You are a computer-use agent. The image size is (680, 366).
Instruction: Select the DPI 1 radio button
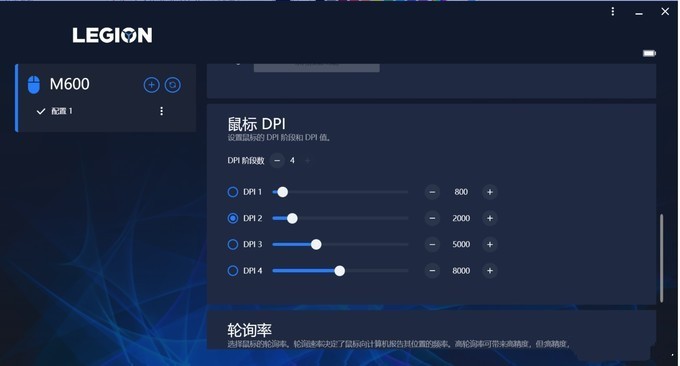(233, 192)
